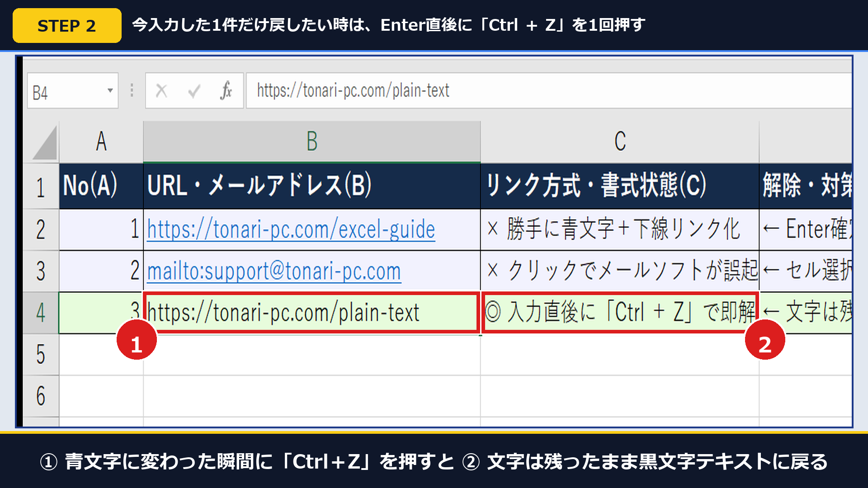Select cell A3 containing number 2
This screenshot has height=488, width=868.
pyautogui.click(x=101, y=271)
